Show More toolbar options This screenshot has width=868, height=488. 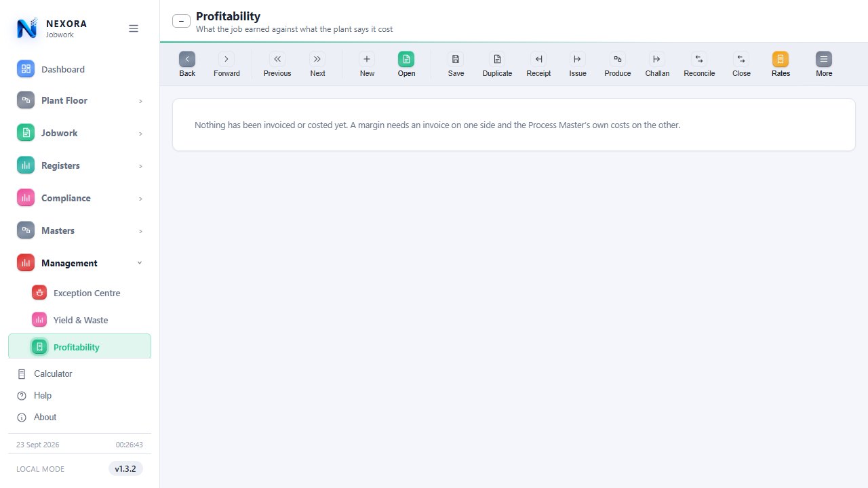point(824,64)
